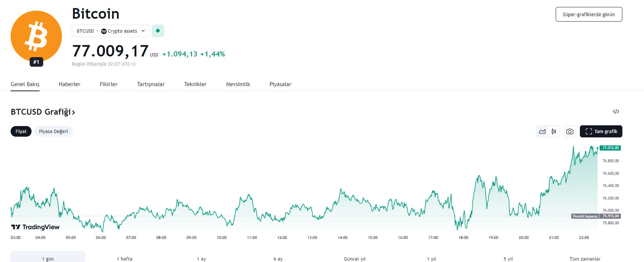The height and width of the screenshot is (262, 644).
Task: Click the current price label 77.012,02
Action: click(x=610, y=148)
